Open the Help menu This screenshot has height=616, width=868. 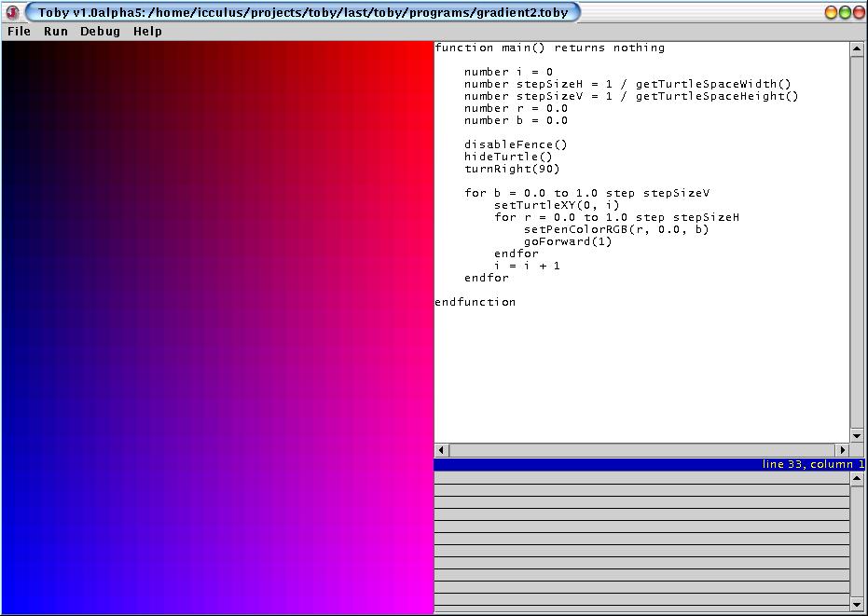(148, 32)
